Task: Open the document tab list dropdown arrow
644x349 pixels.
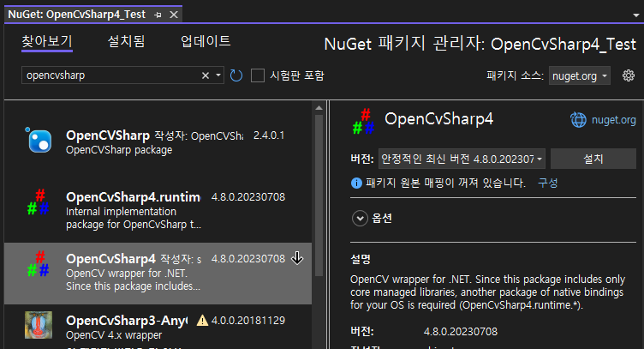Action: (x=636, y=15)
